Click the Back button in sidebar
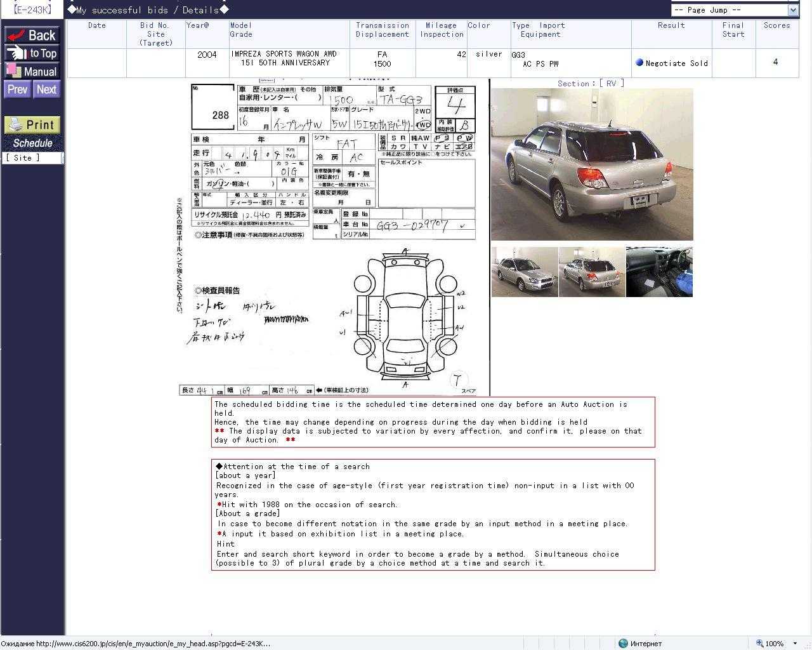 click(x=32, y=35)
